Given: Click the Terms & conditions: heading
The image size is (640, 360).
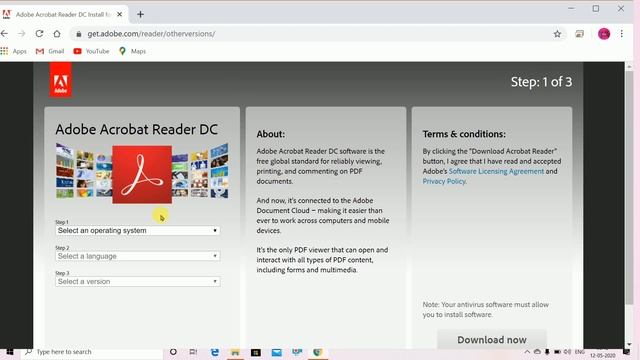Looking at the screenshot, I should (x=464, y=134).
